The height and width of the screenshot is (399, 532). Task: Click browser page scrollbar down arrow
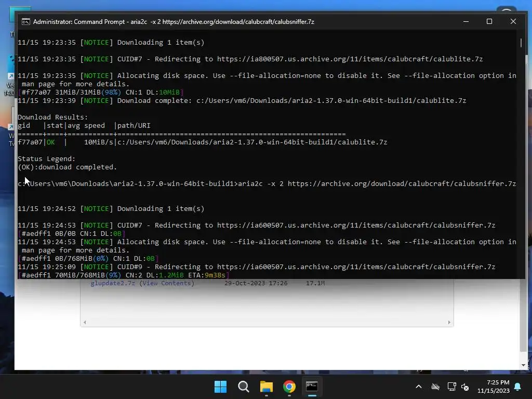coord(523,365)
